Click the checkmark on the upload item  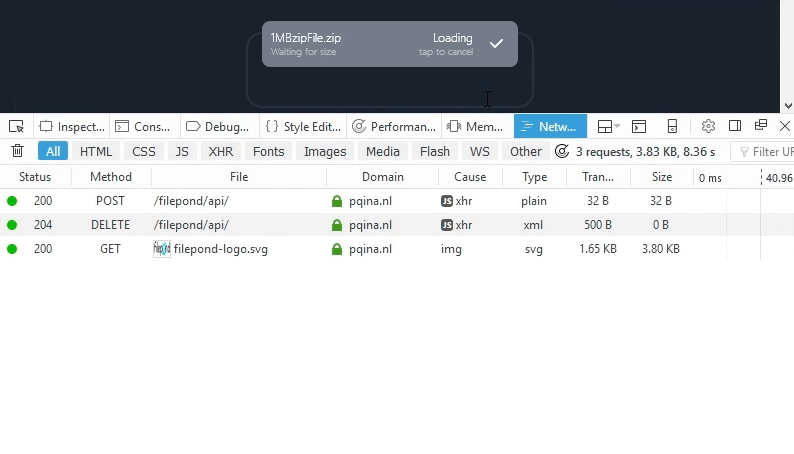(496, 44)
